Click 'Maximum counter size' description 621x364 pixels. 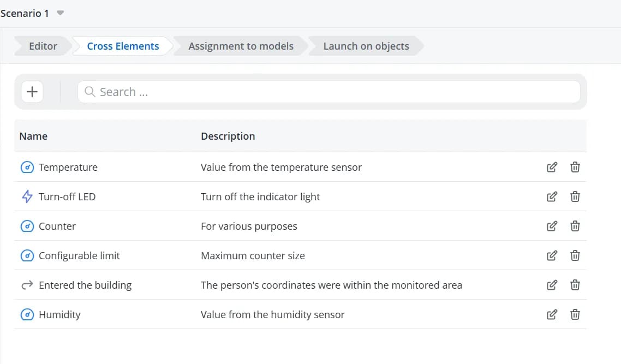(x=253, y=255)
